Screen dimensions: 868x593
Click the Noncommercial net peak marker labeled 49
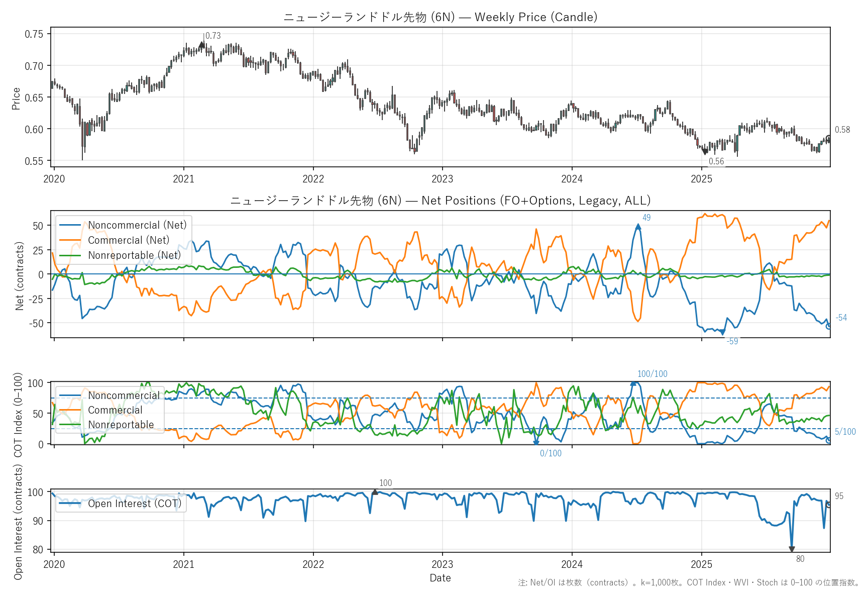coord(638,227)
